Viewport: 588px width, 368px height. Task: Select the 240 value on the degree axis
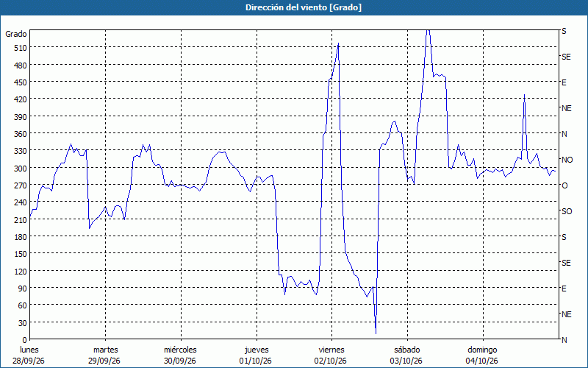click(x=21, y=203)
